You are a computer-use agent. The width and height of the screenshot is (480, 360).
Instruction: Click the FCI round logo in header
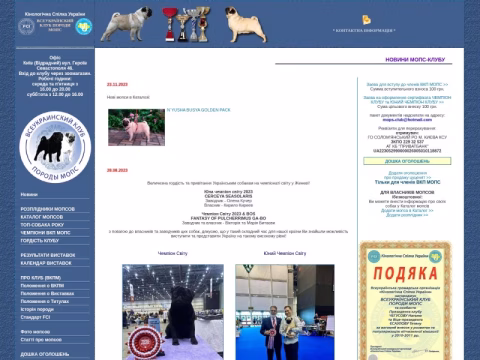(x=26, y=27)
